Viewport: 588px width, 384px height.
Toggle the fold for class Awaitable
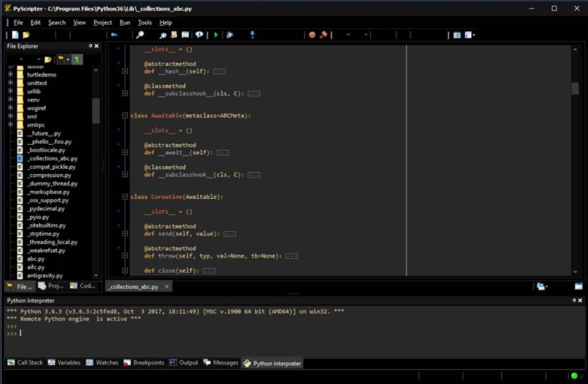125,115
